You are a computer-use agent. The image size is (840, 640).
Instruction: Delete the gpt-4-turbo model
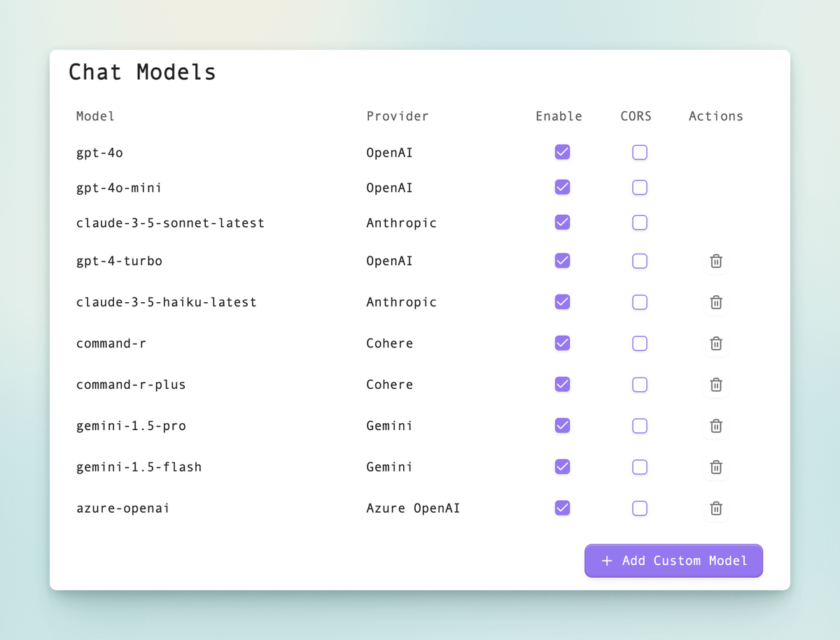(715, 261)
